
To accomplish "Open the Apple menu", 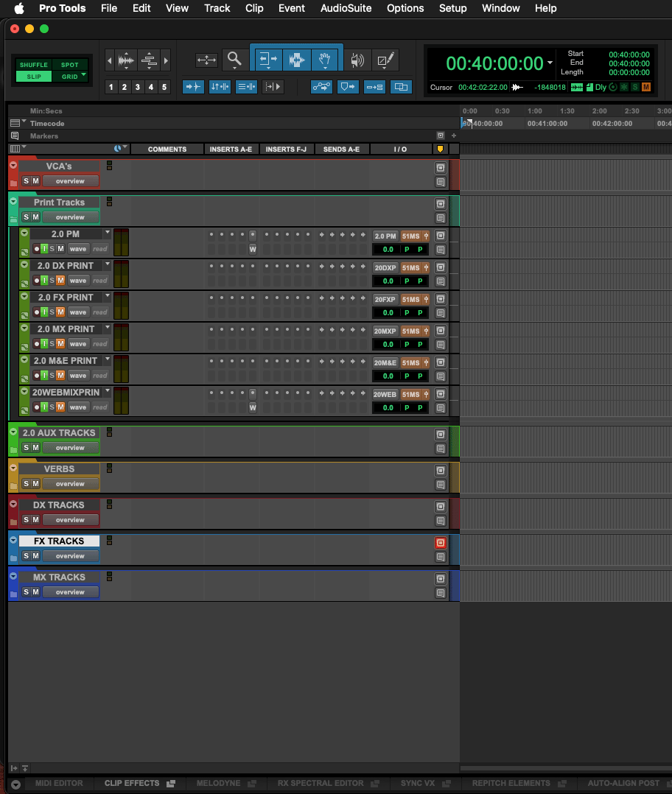I will click(19, 8).
